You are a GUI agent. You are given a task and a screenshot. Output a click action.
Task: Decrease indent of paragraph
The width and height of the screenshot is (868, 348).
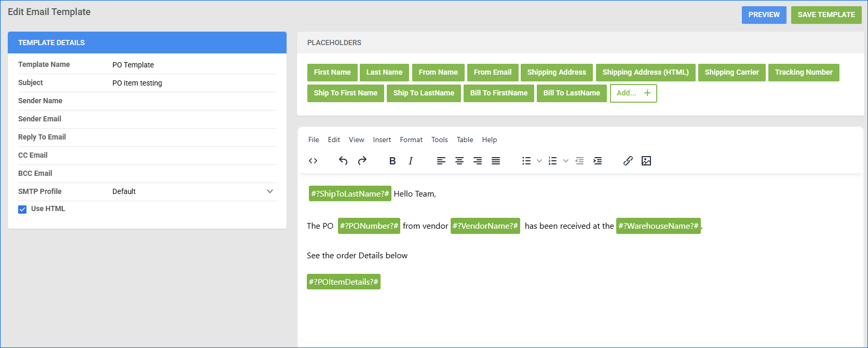[x=580, y=161]
